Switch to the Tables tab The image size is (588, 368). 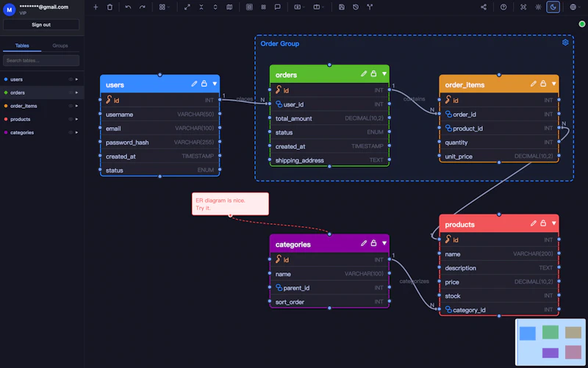point(22,46)
